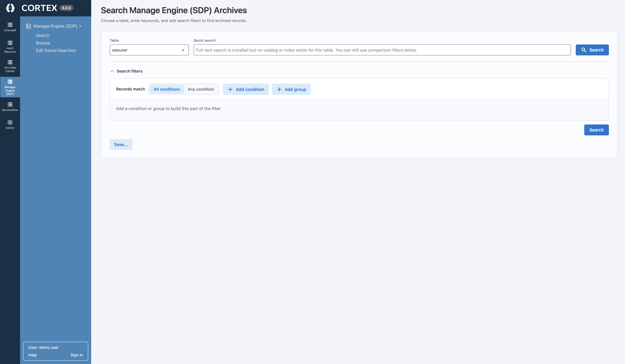Image resolution: width=625 pixels, height=364 pixels.
Task: Open the Help link
Action: point(33,355)
